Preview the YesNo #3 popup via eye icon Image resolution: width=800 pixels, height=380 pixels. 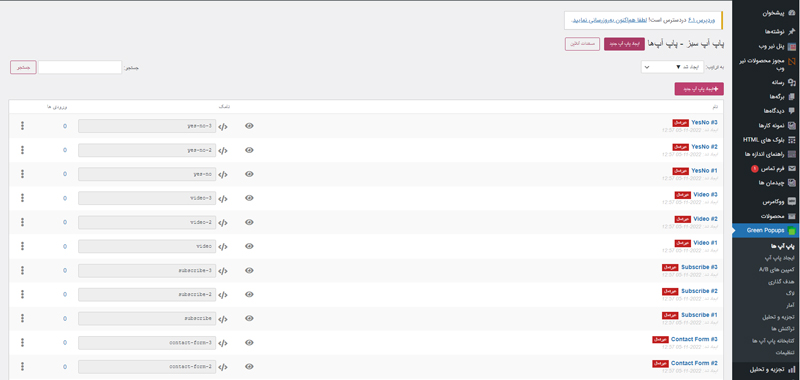click(x=249, y=126)
